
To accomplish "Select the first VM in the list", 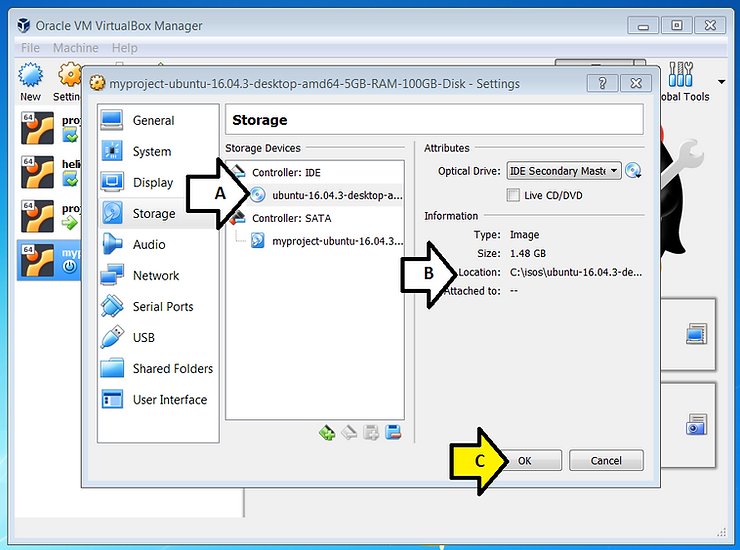I will [x=50, y=128].
